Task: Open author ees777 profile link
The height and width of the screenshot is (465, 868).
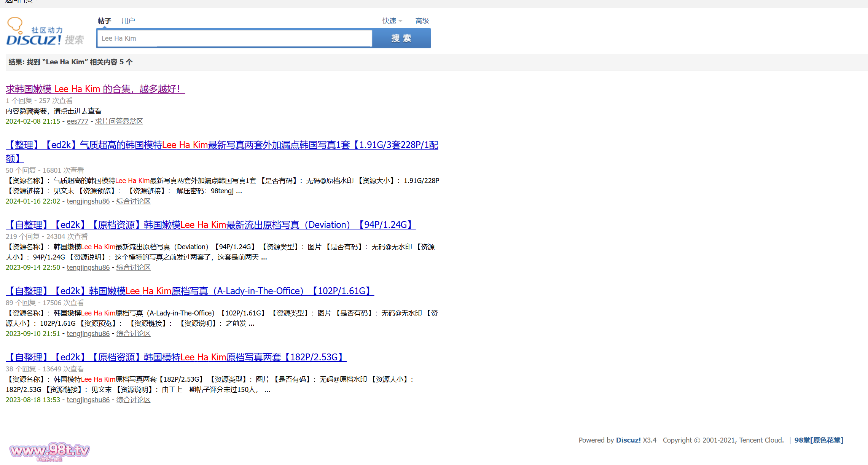Action: tap(78, 121)
